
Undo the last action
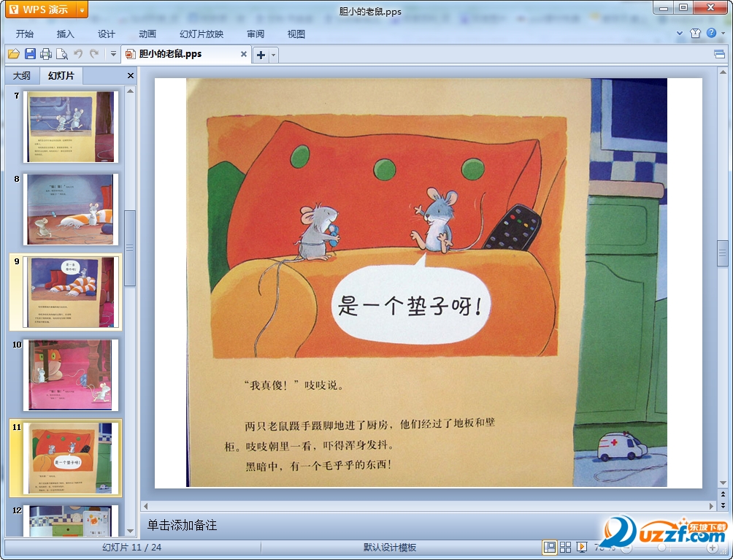tap(78, 54)
